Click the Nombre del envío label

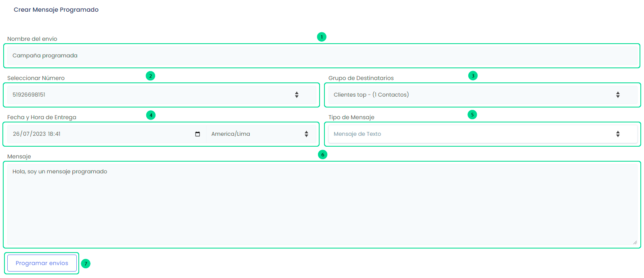tap(32, 39)
